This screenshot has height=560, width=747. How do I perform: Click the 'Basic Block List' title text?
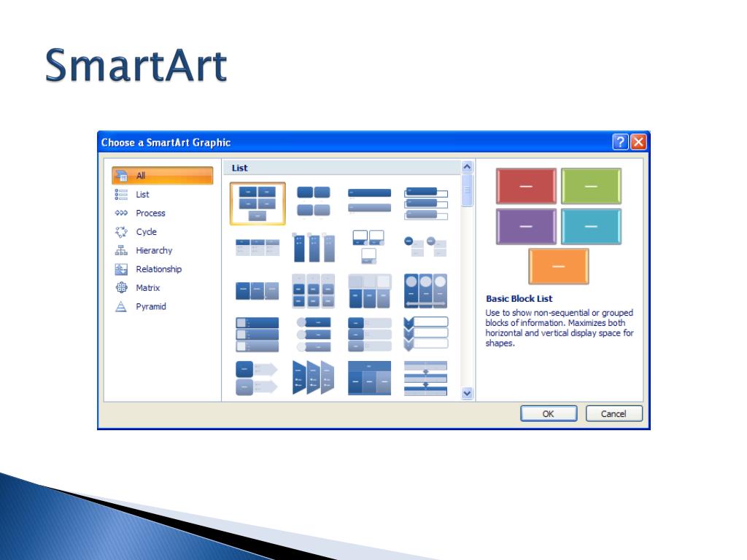click(x=519, y=298)
